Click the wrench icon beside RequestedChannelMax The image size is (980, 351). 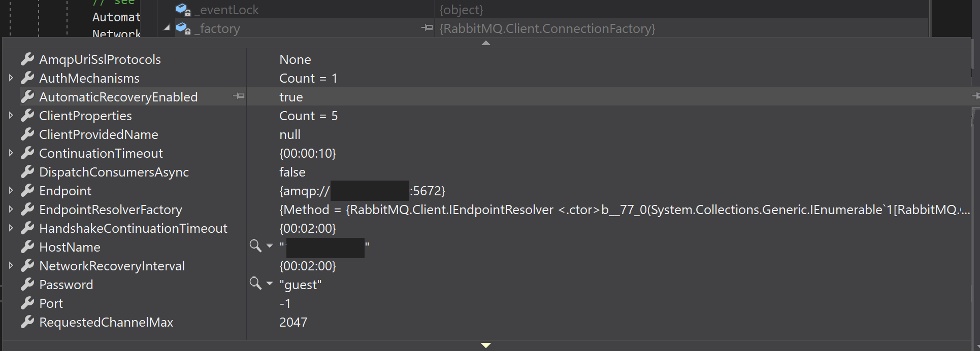click(x=27, y=322)
